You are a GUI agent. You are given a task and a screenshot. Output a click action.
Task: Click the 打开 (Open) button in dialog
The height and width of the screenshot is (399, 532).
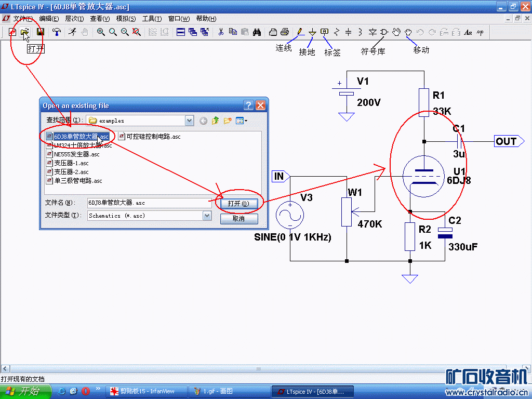(239, 204)
